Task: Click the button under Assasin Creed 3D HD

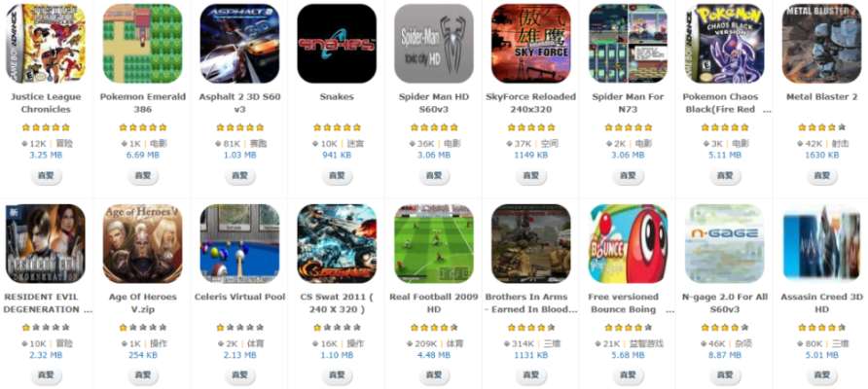Action: pos(822,375)
